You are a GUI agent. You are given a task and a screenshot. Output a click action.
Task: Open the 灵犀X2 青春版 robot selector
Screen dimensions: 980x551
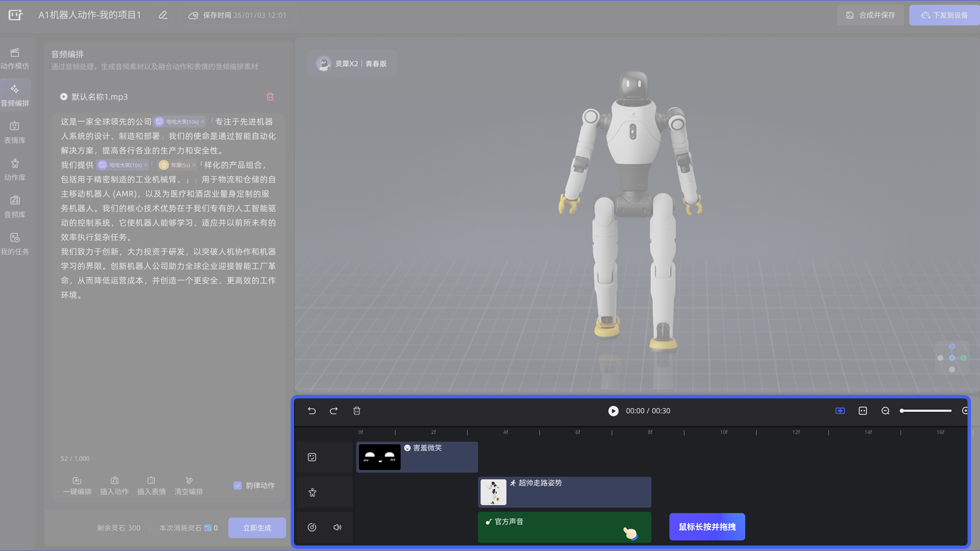pos(352,64)
